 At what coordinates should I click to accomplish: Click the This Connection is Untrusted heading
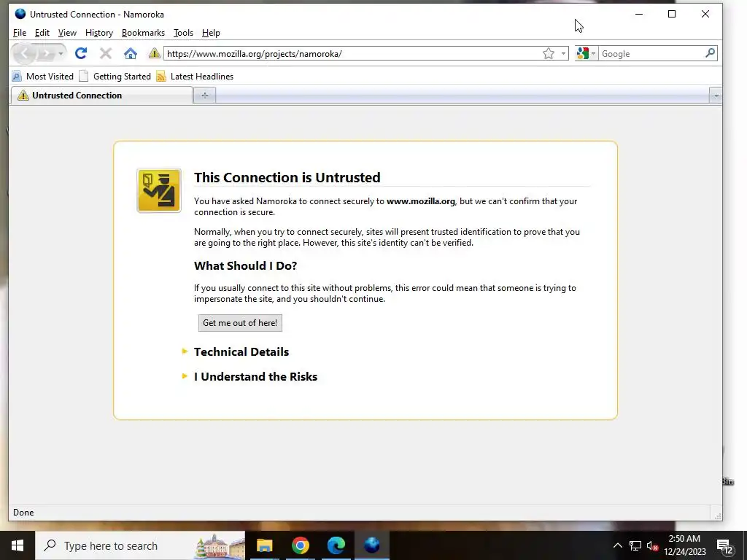[x=287, y=177]
